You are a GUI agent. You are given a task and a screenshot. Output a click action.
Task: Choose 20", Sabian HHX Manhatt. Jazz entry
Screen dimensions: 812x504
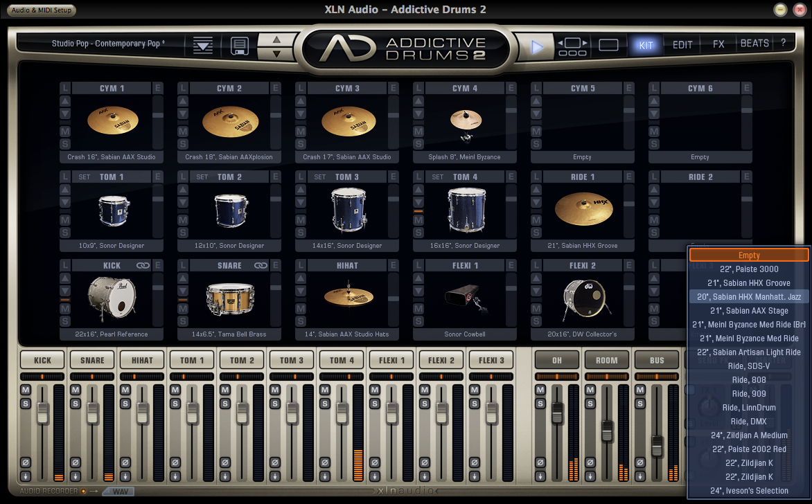pyautogui.click(x=749, y=296)
